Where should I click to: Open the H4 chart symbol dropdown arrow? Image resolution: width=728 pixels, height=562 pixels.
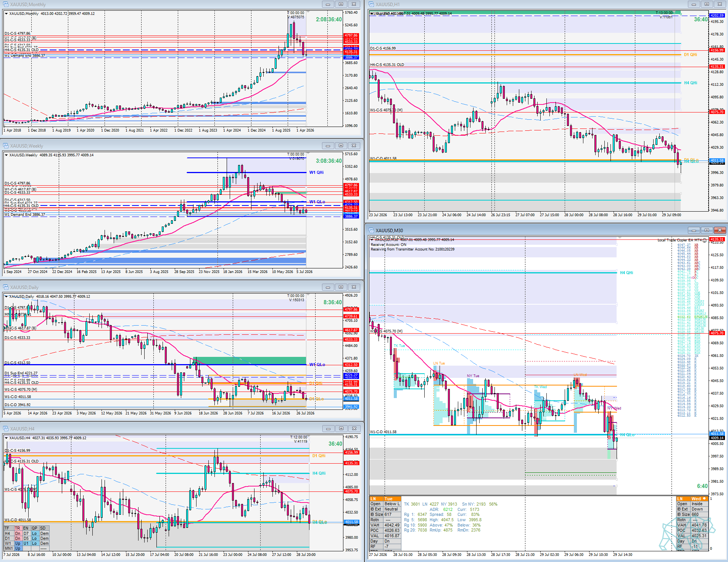[6, 438]
